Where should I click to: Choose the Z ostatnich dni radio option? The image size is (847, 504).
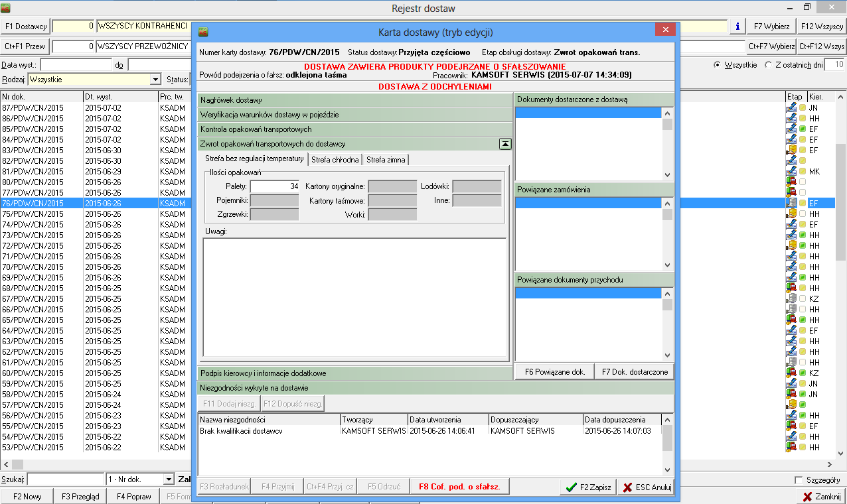click(x=769, y=65)
